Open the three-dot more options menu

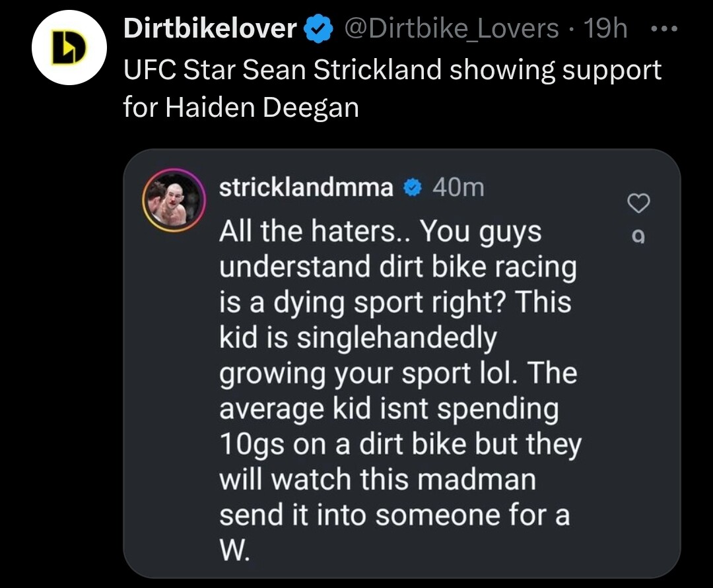click(665, 30)
